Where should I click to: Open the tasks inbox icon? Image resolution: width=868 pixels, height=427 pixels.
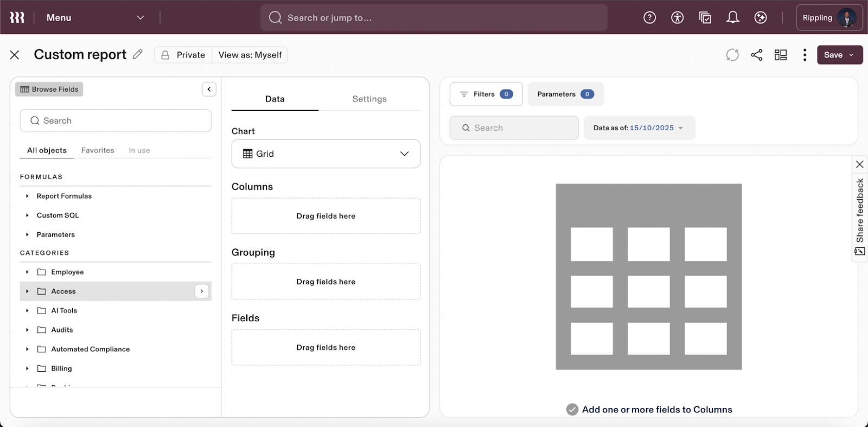(x=705, y=18)
